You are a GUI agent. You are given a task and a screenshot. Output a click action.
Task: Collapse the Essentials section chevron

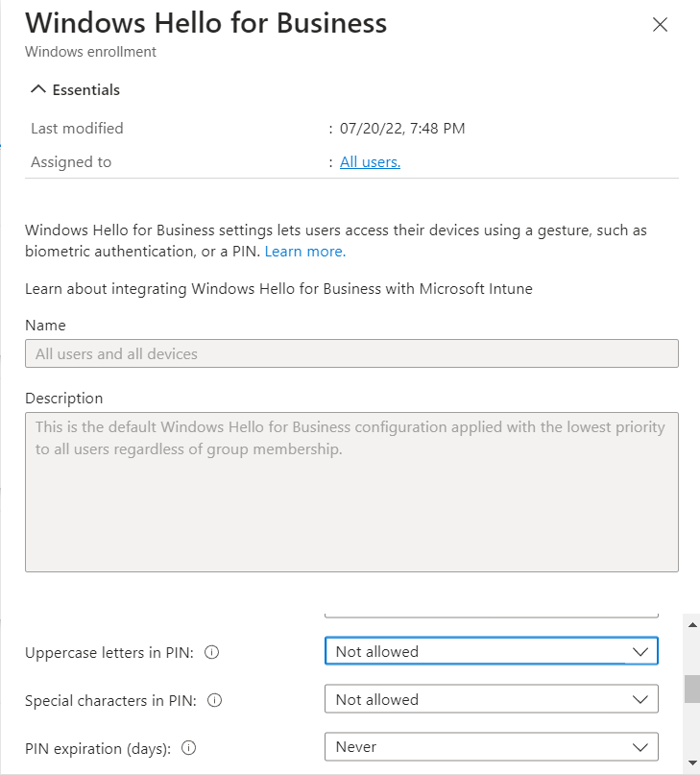pos(38,89)
